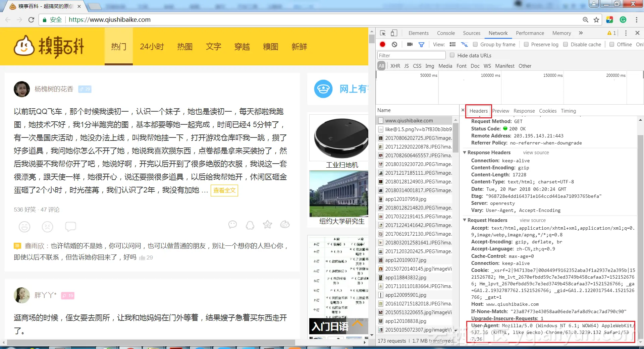The height and width of the screenshot is (349, 644).
Task: Collapse the Response Headers section
Action: [465, 153]
